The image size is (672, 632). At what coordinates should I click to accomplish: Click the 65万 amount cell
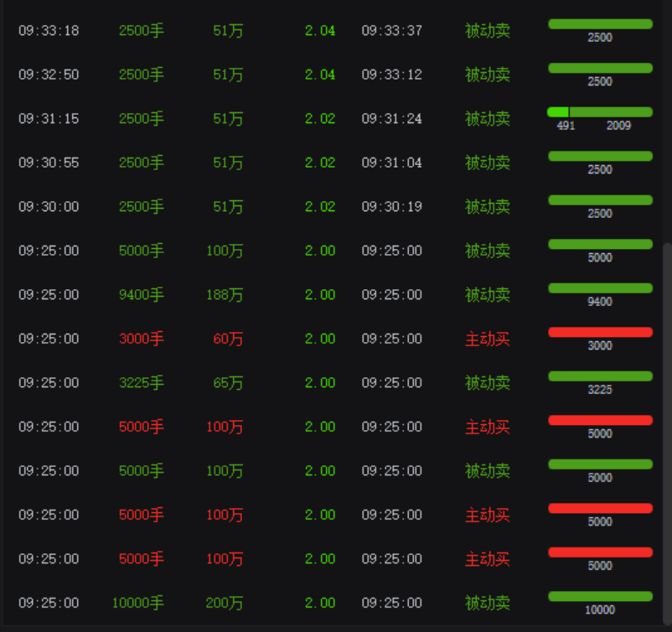(x=227, y=383)
